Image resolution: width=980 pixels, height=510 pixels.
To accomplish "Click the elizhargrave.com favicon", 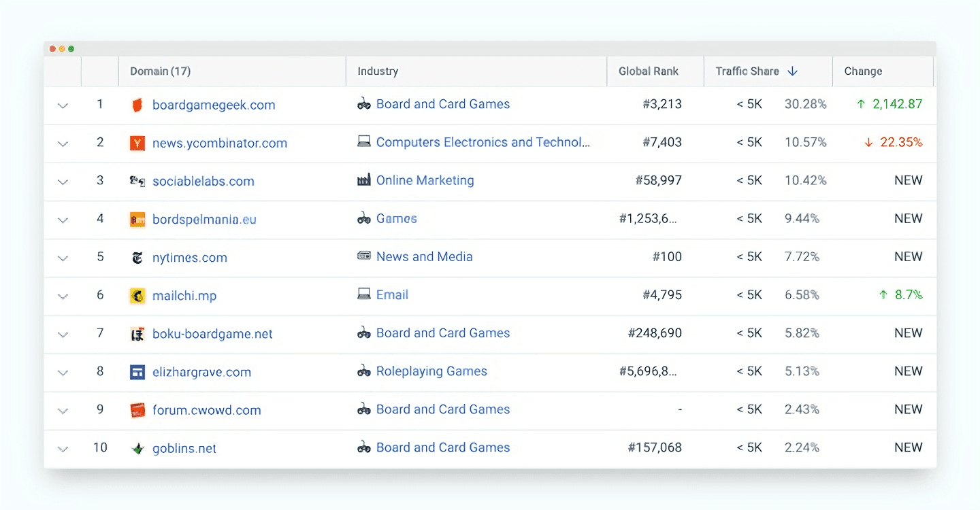I will click(x=137, y=372).
